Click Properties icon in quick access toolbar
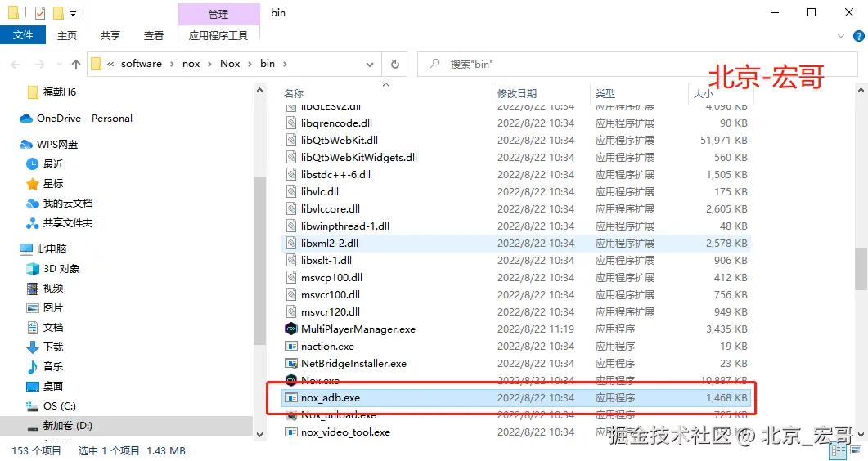This screenshot has width=868, height=461. [40, 13]
